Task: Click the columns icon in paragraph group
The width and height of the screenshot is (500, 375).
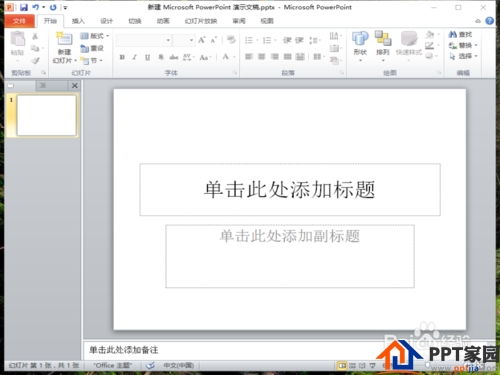Action: [x=317, y=57]
